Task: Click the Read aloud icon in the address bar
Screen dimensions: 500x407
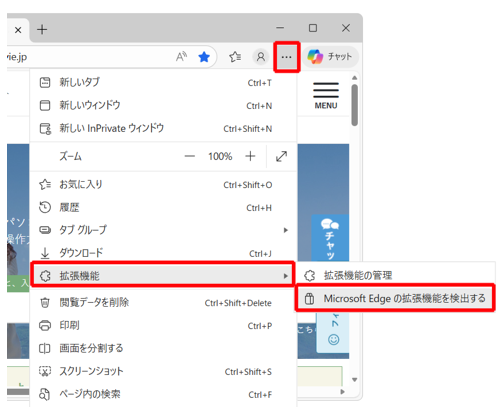Action: [181, 57]
